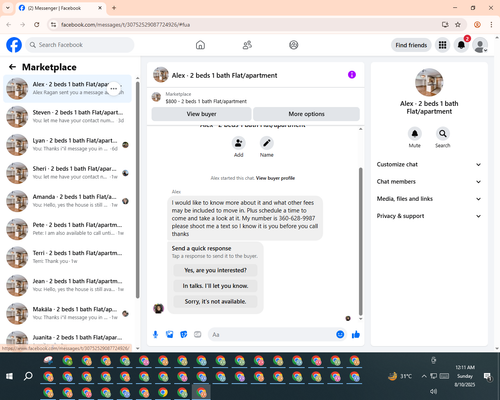The width and height of the screenshot is (500, 400).
Task: Send a thumbs-up like
Action: (356, 334)
